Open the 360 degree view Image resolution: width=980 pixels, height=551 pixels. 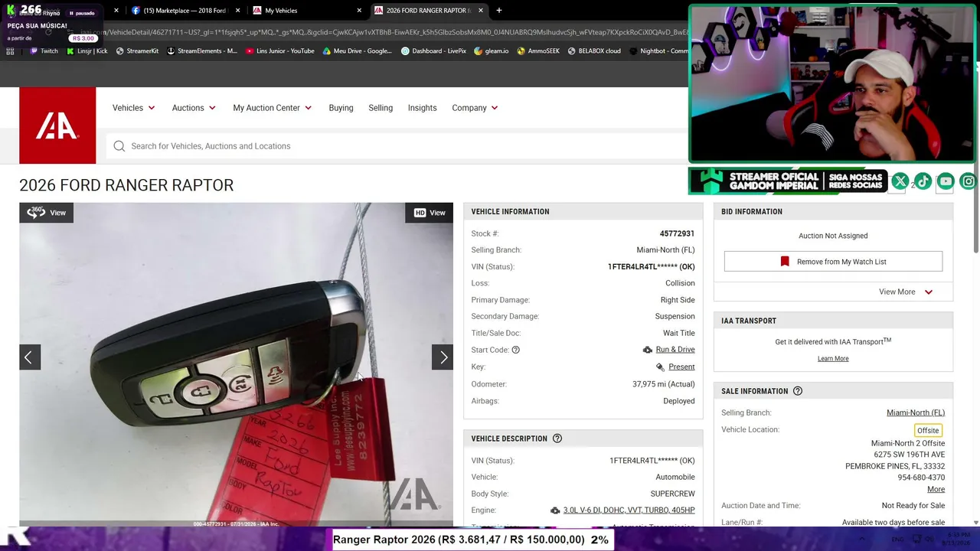point(46,213)
